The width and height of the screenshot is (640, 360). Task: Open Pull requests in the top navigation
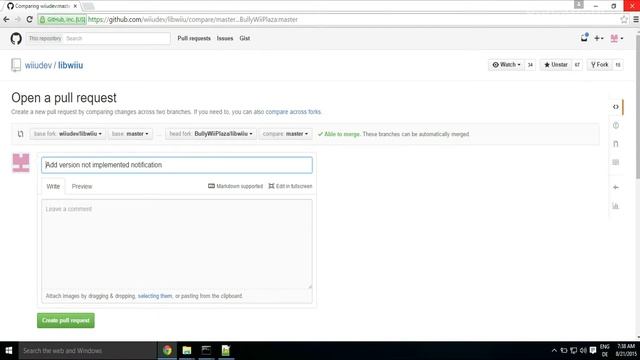point(194,38)
